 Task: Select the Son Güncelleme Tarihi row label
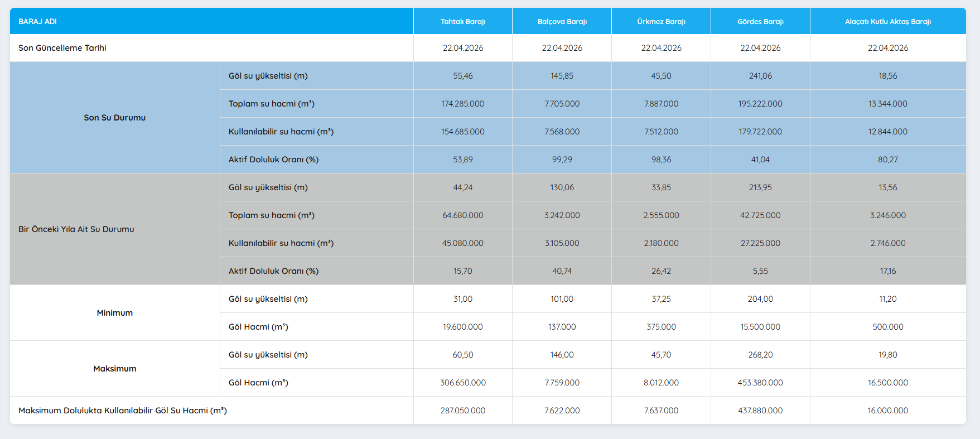point(62,48)
